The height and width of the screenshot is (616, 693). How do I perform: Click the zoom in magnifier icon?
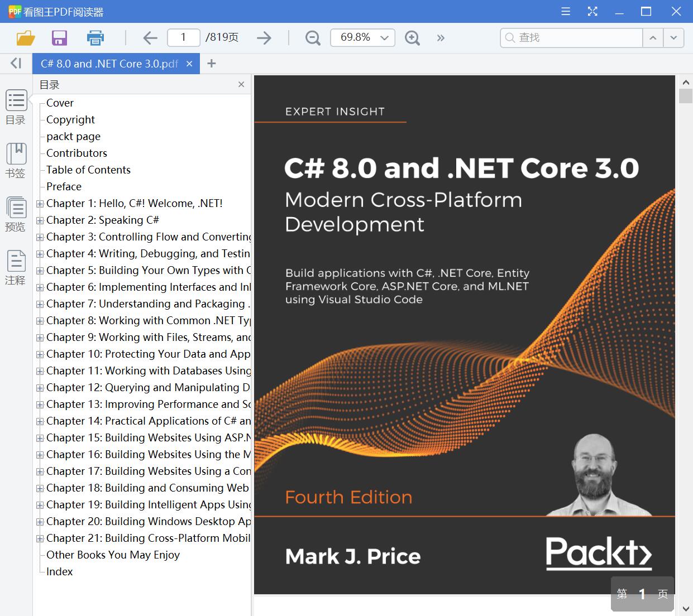point(412,37)
